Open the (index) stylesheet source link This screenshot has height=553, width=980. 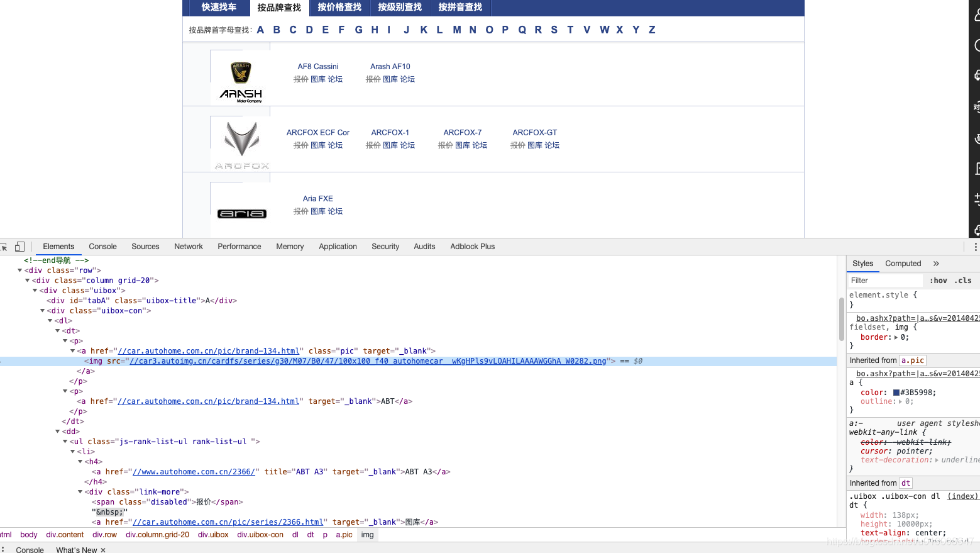coord(962,496)
